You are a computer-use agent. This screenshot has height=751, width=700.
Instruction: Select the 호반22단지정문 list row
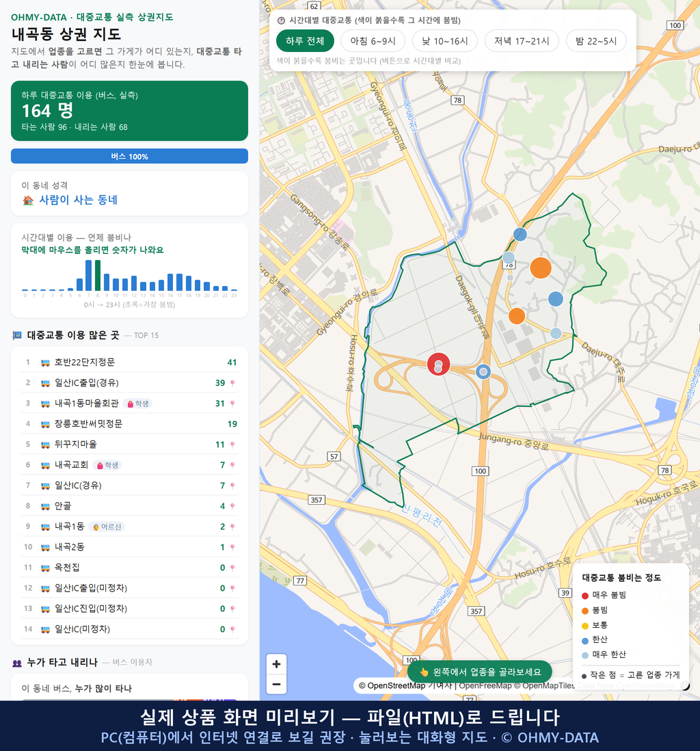tap(129, 363)
